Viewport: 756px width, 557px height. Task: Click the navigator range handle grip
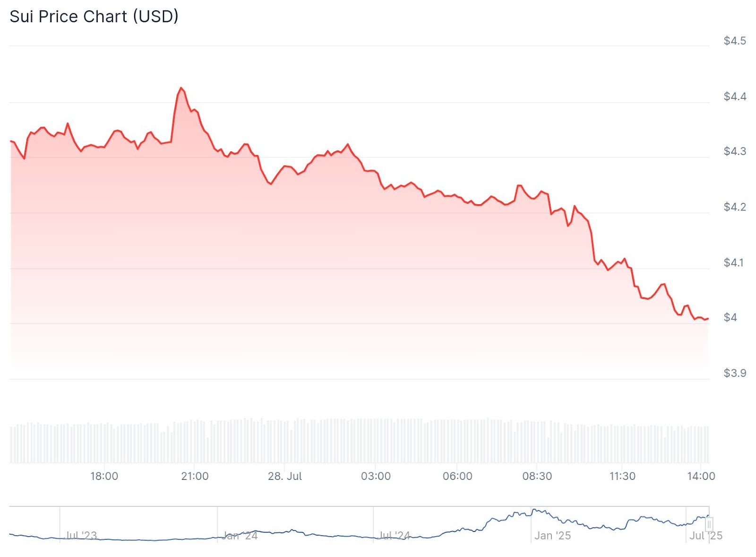[709, 524]
